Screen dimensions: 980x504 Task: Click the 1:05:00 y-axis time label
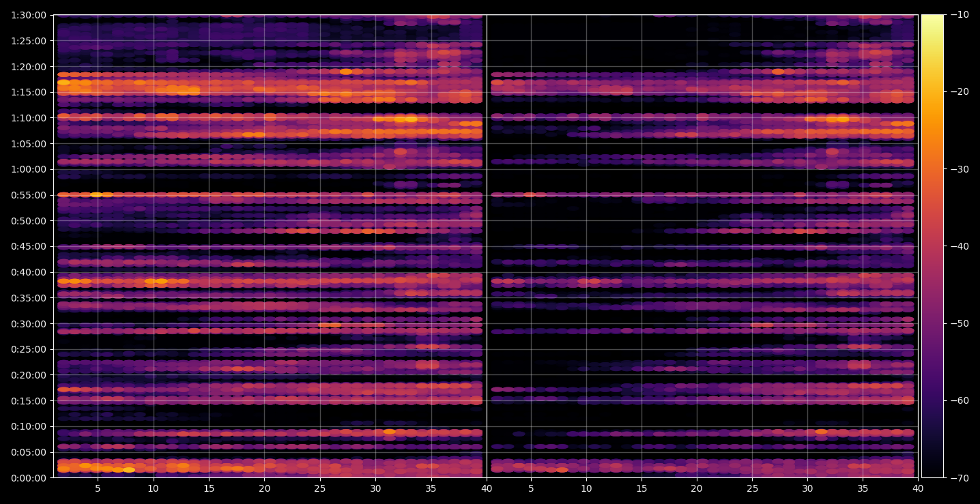29,143
